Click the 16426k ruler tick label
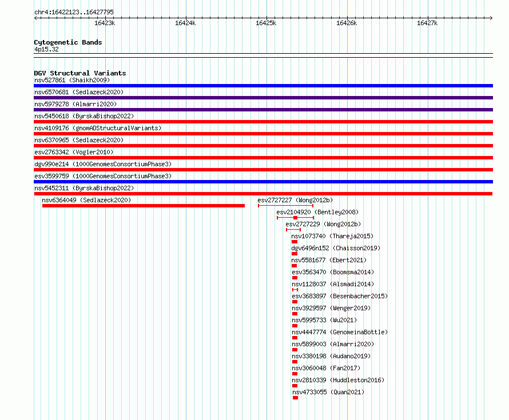Screen dimensions: 509x420 point(347,23)
